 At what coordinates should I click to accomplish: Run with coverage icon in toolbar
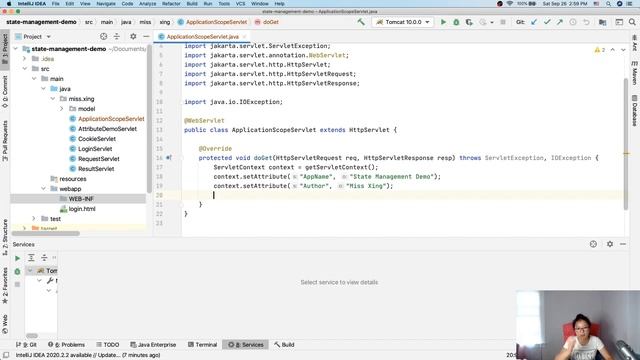[x=469, y=22]
